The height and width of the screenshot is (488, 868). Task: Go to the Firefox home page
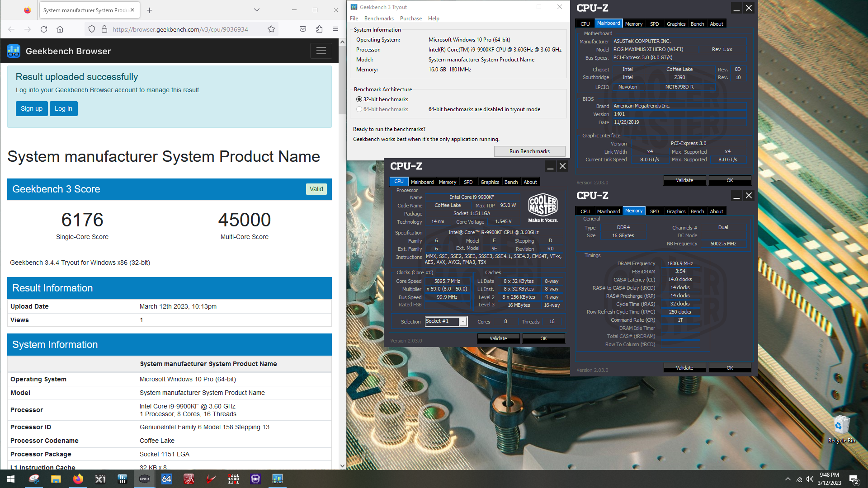[x=60, y=29]
